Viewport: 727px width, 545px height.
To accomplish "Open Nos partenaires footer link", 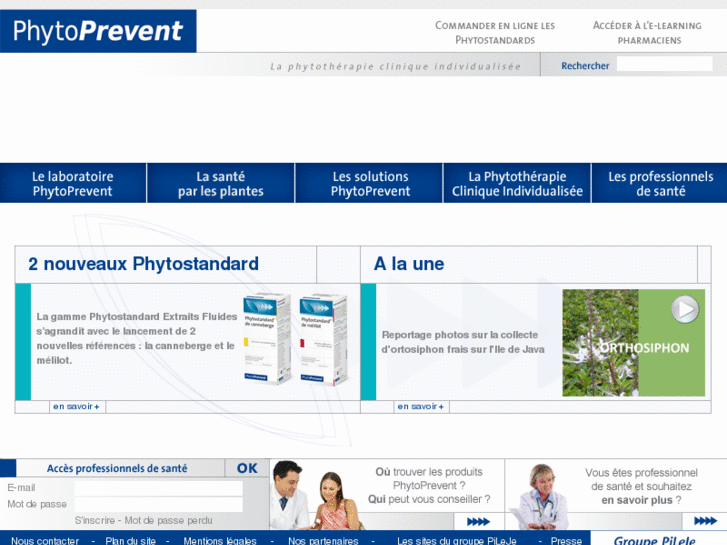I will [x=323, y=541].
